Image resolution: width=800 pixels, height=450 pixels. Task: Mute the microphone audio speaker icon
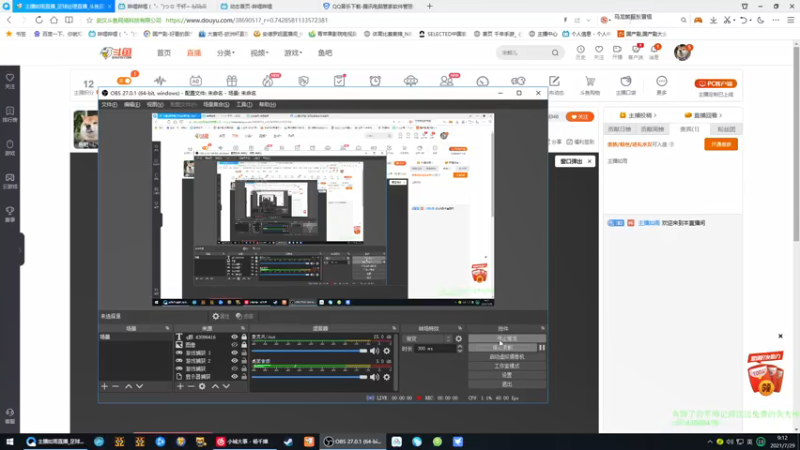(374, 351)
